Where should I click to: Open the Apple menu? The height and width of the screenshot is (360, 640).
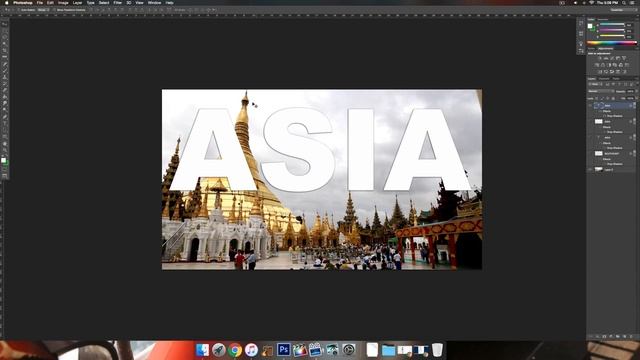6,2
